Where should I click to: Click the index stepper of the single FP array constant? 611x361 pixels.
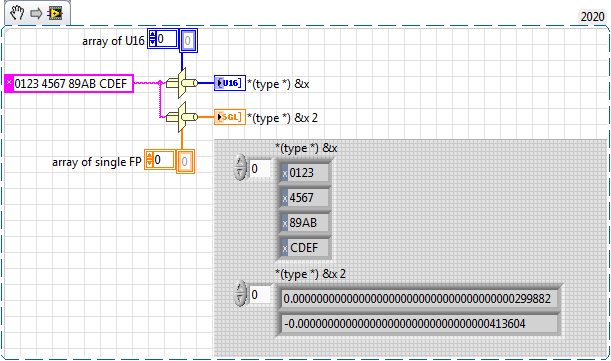click(150, 159)
